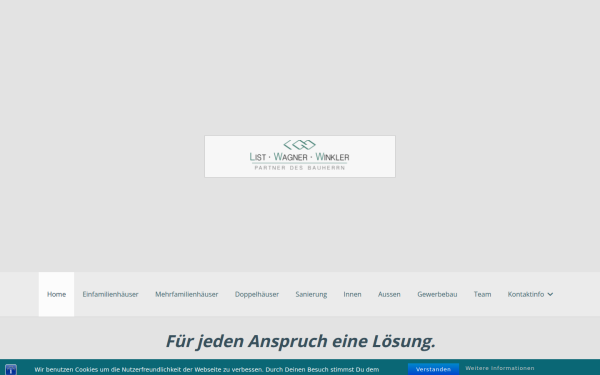Viewport: 600px width, 375px height.
Task: Click heading 'Für jeden Anspruch eine Lösung.'
Action: tap(300, 341)
